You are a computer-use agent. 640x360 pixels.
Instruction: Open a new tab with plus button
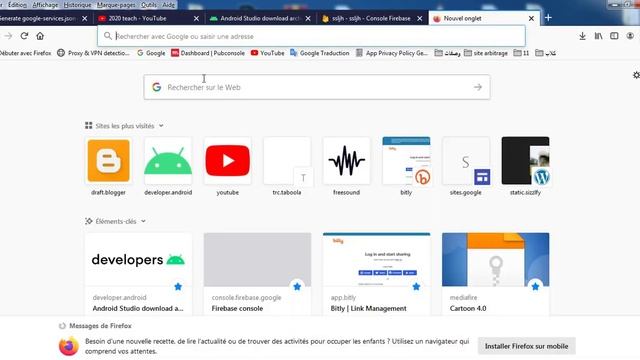pyautogui.click(x=548, y=18)
